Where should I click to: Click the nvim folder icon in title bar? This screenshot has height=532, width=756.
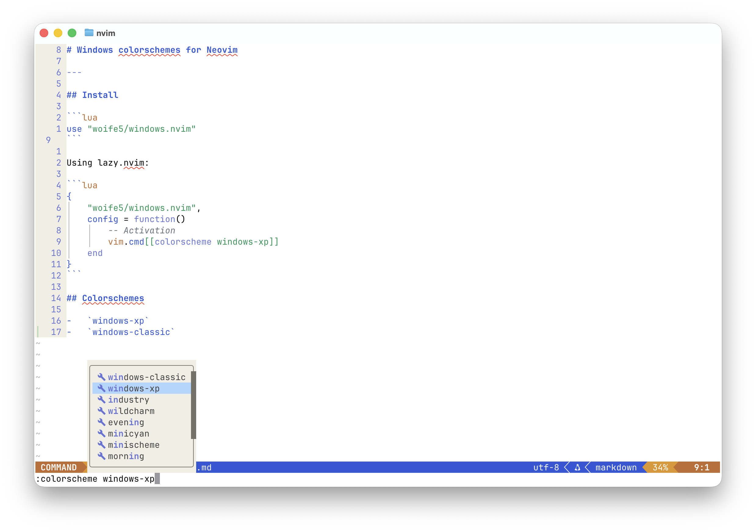[89, 33]
